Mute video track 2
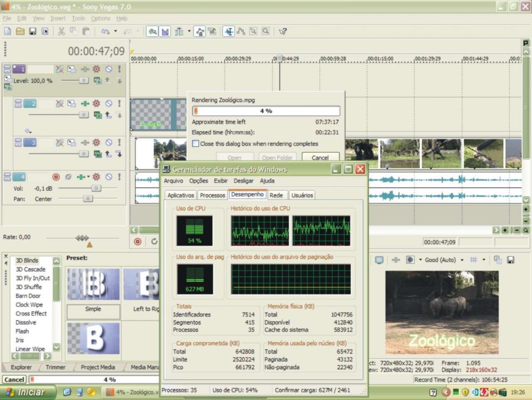The height and width of the screenshot is (400, 532). 109,103
